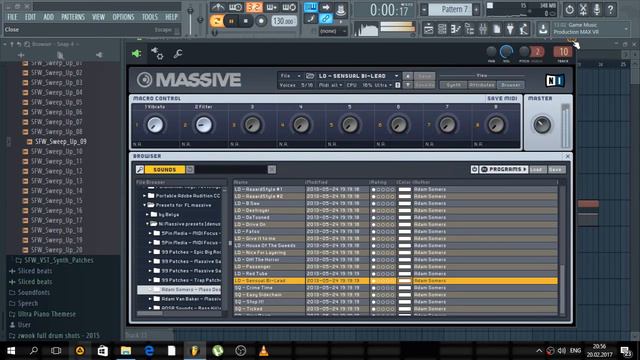
Task: Expand the 99 Patches - Trap Patches folder
Action: [150, 280]
